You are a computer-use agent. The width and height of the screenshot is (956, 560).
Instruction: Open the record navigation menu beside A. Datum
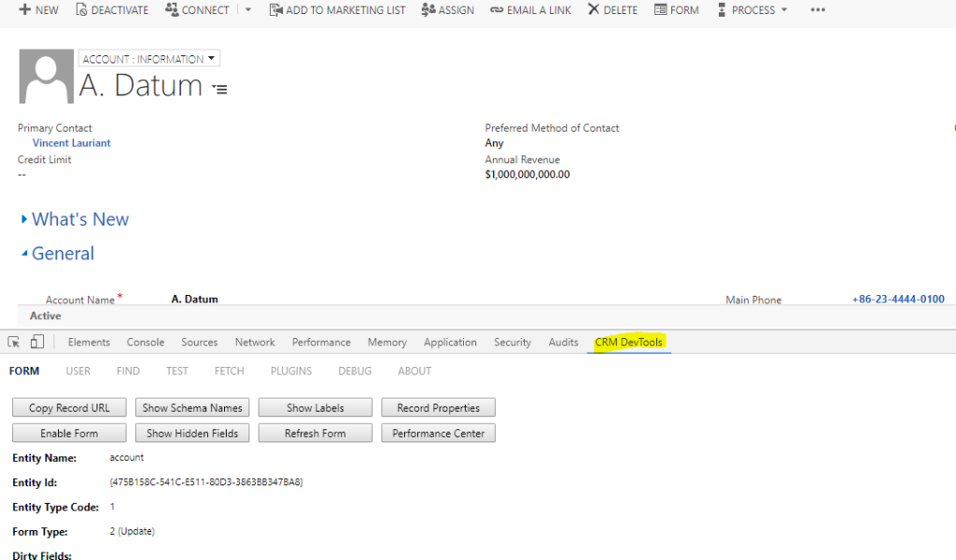[219, 89]
